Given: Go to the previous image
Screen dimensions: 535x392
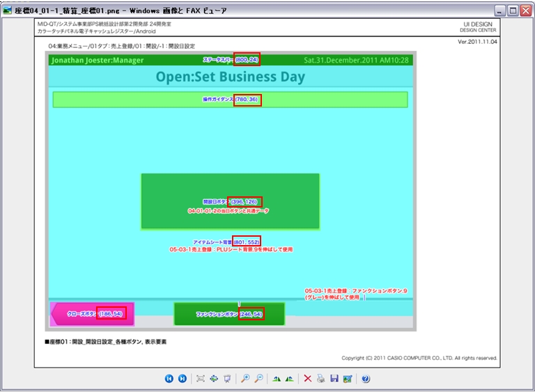Looking at the screenshot, I should pyautogui.click(x=169, y=378).
